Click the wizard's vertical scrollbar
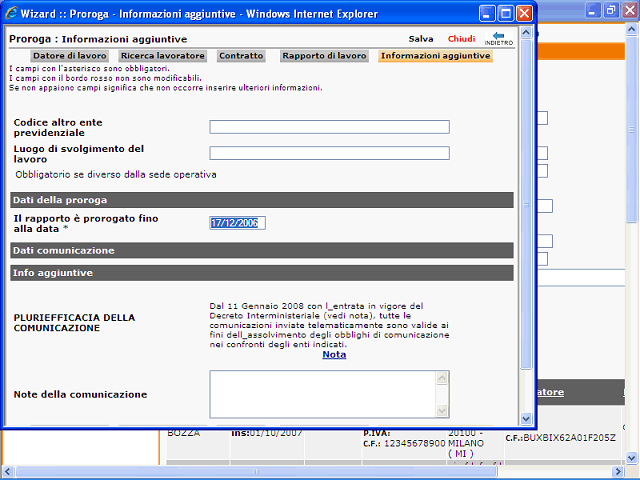640x480 pixels. (527, 200)
